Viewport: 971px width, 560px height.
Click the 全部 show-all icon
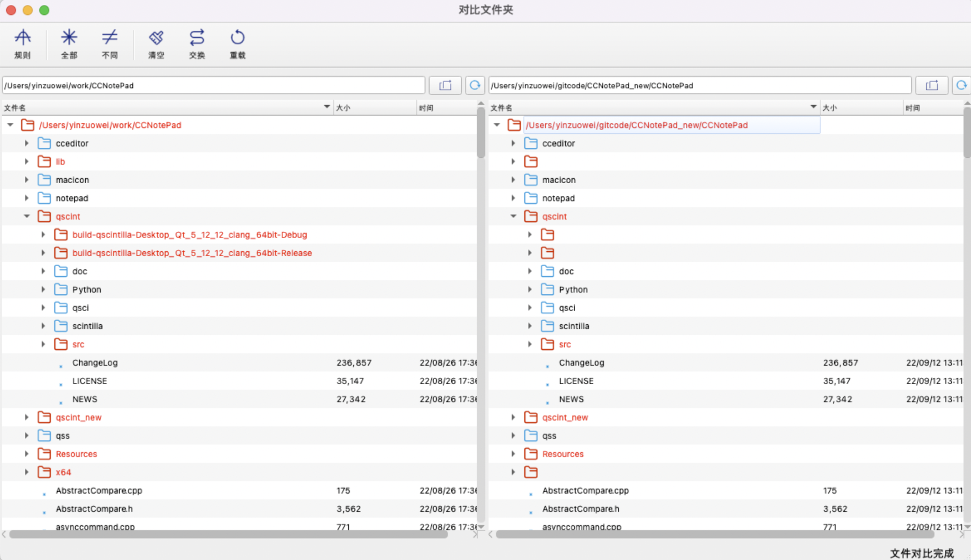[x=69, y=43]
